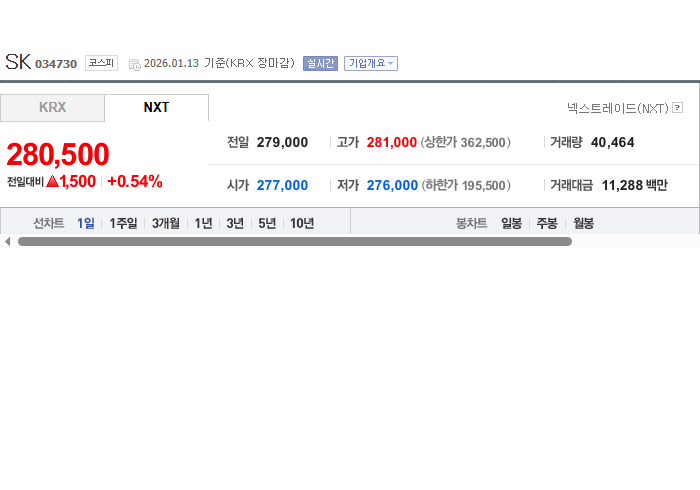Click the stock code 034730

[x=56, y=64]
